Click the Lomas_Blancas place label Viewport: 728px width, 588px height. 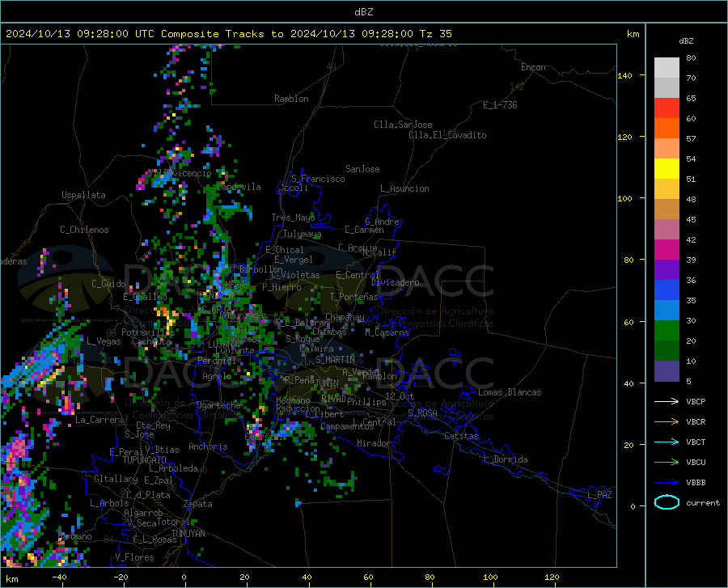click(510, 392)
